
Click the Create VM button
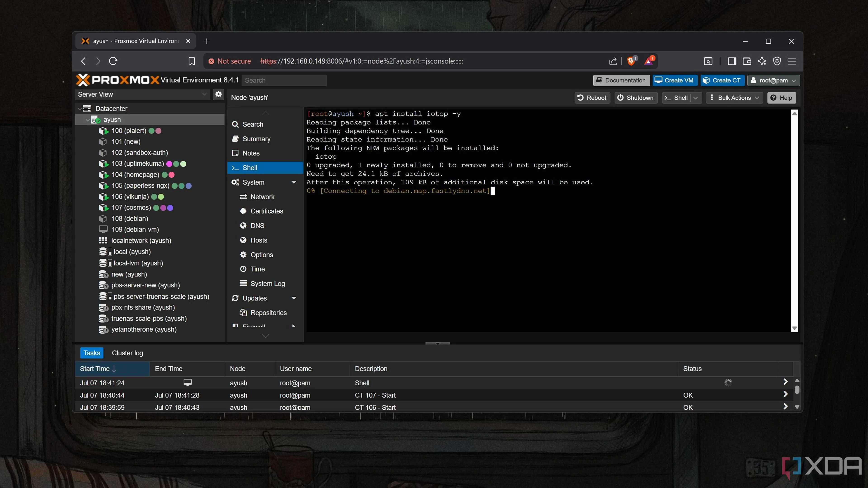point(675,80)
